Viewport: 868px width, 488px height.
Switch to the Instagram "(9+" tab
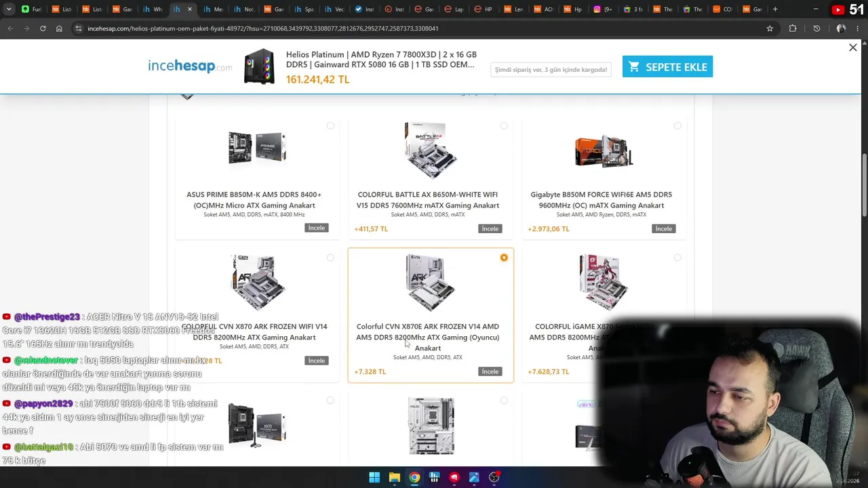tap(603, 9)
